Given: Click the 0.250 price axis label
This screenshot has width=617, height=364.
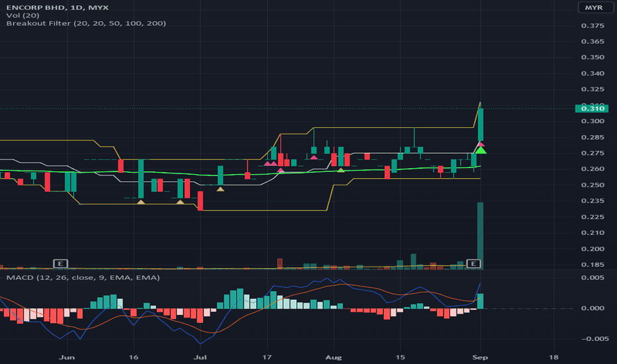Looking at the screenshot, I should tap(593, 185).
